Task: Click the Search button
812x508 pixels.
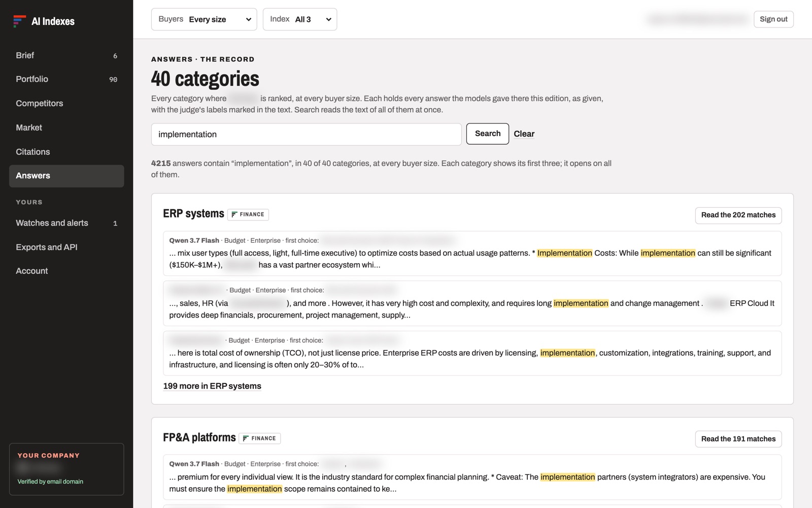Action: click(488, 134)
